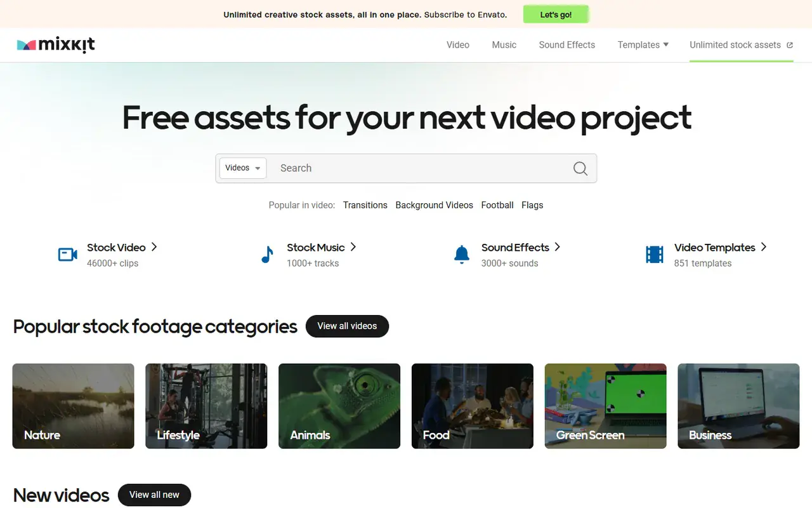
Task: Click the Football popular link
Action: (497, 205)
